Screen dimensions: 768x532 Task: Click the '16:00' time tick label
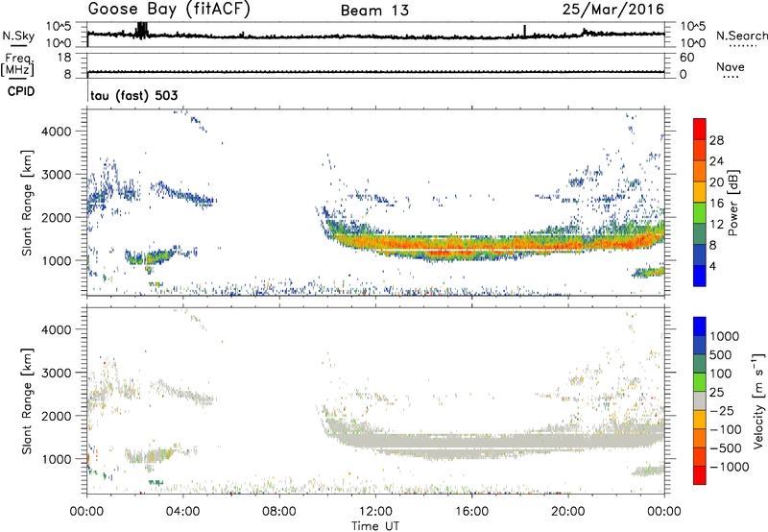pos(471,512)
